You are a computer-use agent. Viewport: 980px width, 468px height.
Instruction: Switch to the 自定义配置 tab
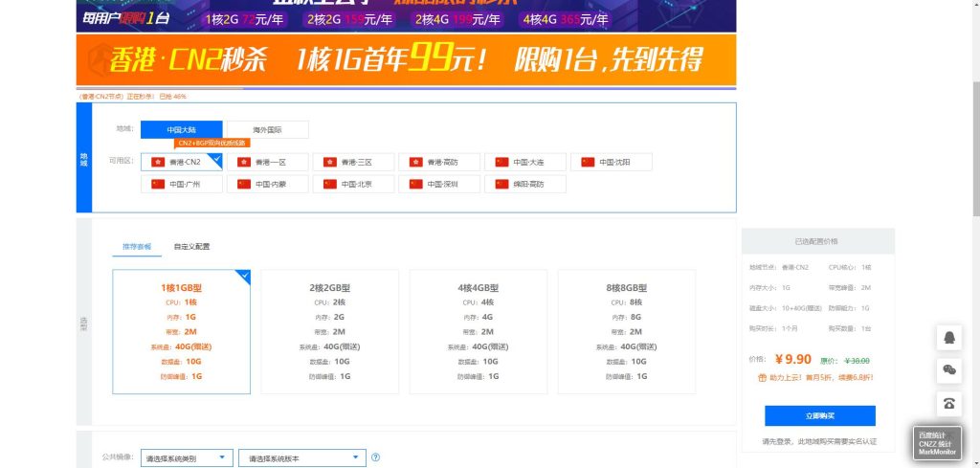(x=191, y=247)
